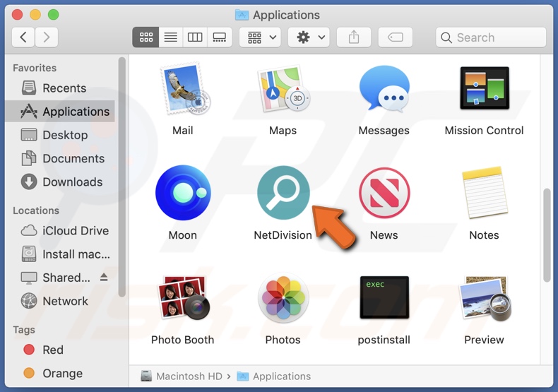Open the Maps application icon
The width and height of the screenshot is (558, 392).
283,88
